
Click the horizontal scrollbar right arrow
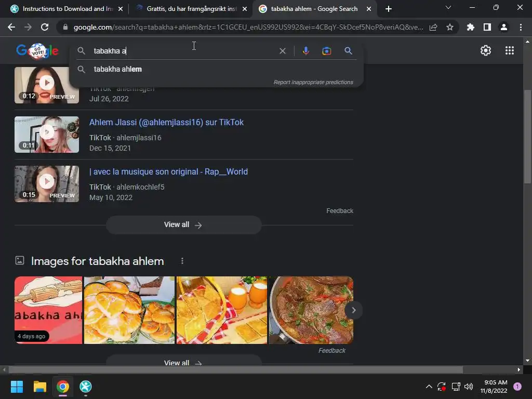tap(519, 369)
